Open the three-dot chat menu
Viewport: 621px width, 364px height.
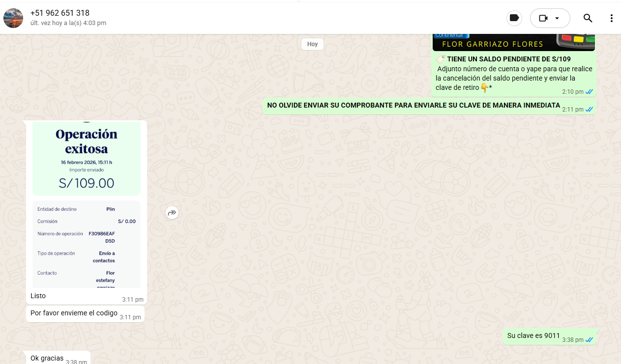[x=611, y=18]
